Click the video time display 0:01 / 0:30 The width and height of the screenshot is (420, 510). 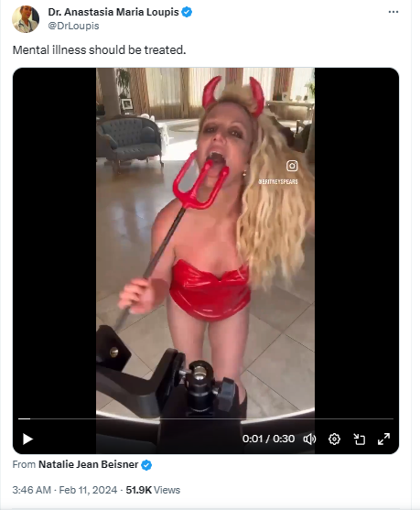coord(268,439)
